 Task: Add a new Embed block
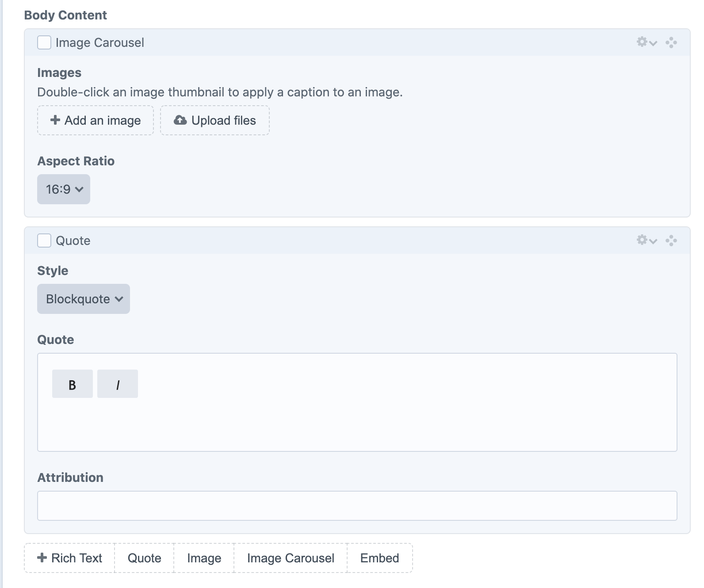coord(379,558)
